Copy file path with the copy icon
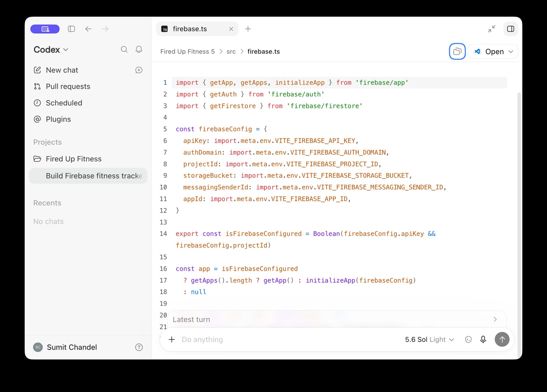 click(457, 52)
